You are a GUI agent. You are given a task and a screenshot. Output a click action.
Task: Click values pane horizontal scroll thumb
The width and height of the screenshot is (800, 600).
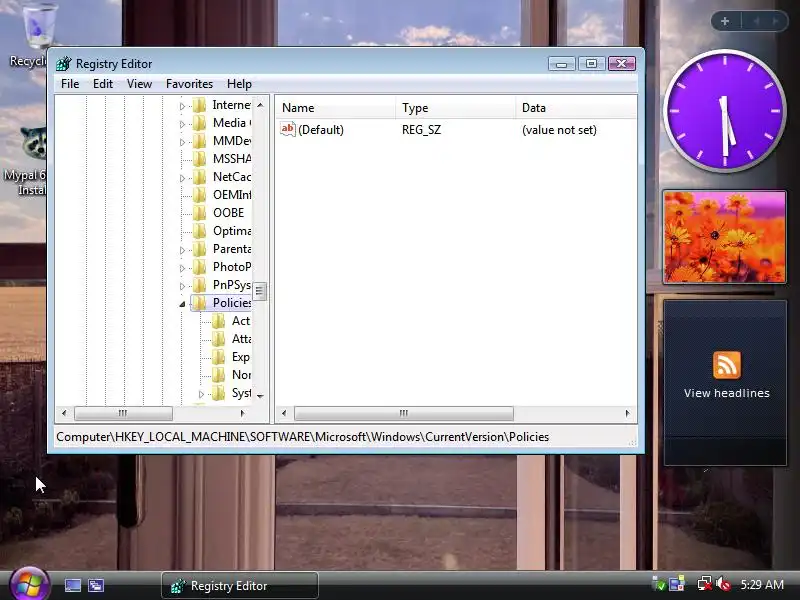404,413
